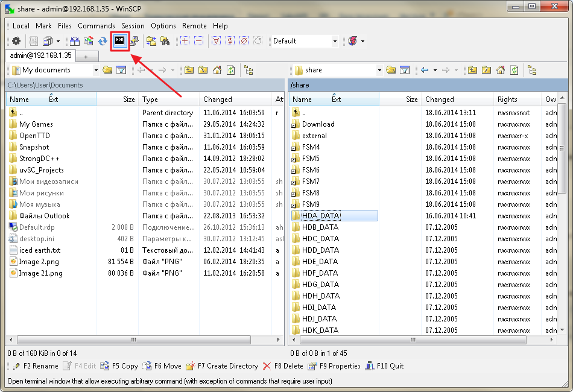Open the Commands menu
Viewport: 573px width, 392px height.
pyautogui.click(x=97, y=26)
